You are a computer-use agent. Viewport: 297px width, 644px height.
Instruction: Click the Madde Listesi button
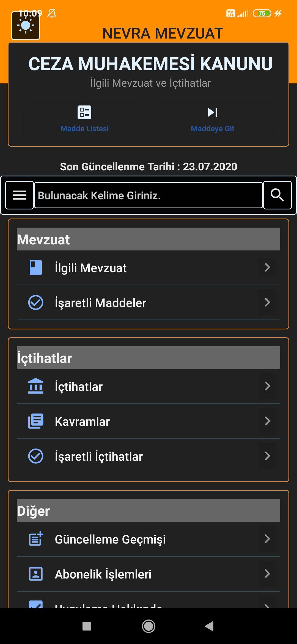coord(84,120)
